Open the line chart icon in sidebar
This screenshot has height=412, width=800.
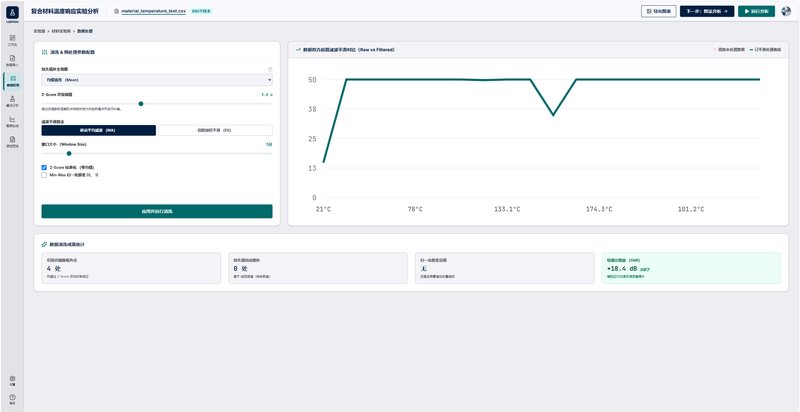pos(12,121)
